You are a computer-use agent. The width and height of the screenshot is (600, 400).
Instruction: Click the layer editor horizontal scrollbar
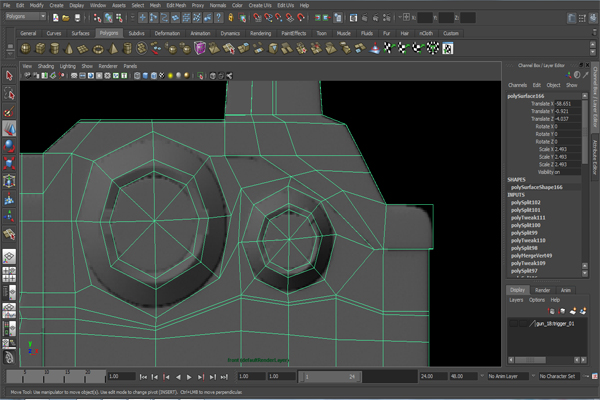pos(530,360)
